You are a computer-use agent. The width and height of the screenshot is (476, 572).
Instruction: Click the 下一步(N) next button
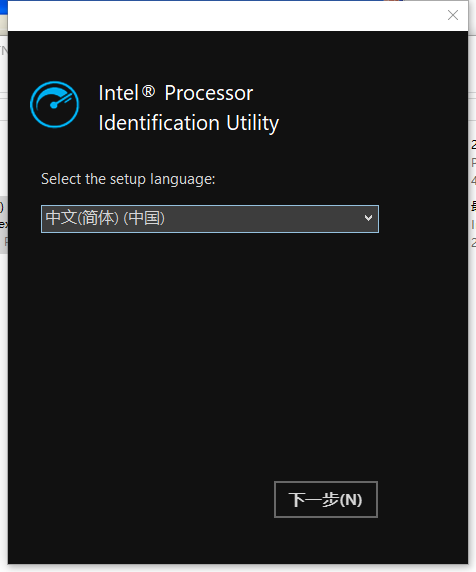tap(326, 499)
